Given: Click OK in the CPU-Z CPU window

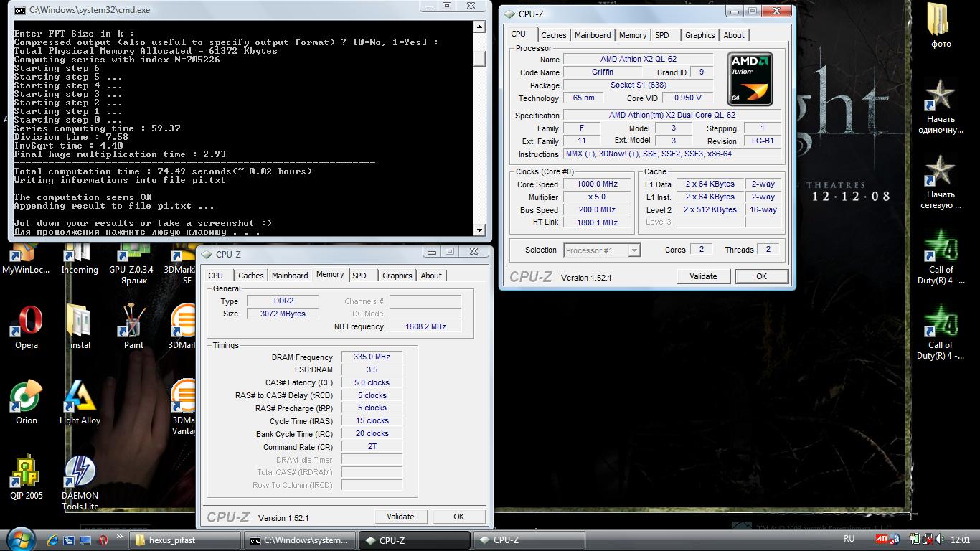Looking at the screenshot, I should (x=761, y=276).
